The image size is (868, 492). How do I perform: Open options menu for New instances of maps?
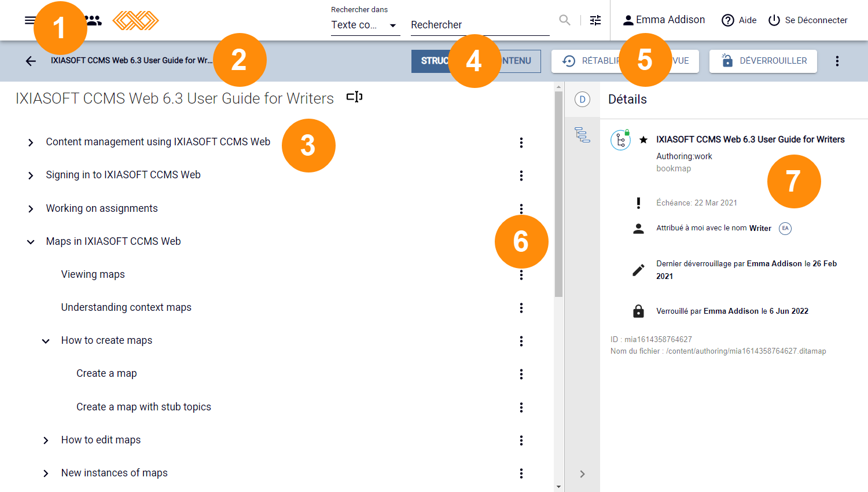click(x=521, y=473)
